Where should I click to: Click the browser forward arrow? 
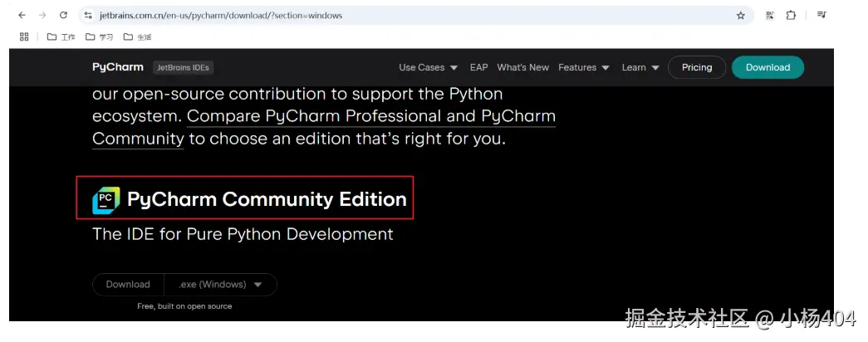pyautogui.click(x=42, y=16)
